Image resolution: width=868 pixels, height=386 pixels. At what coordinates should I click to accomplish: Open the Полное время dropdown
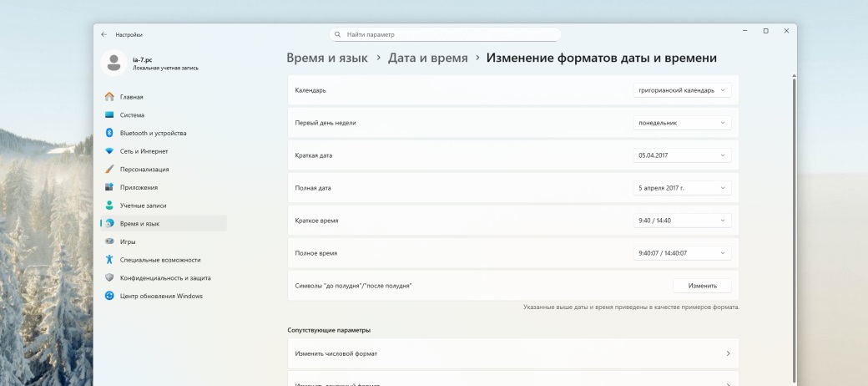point(682,253)
